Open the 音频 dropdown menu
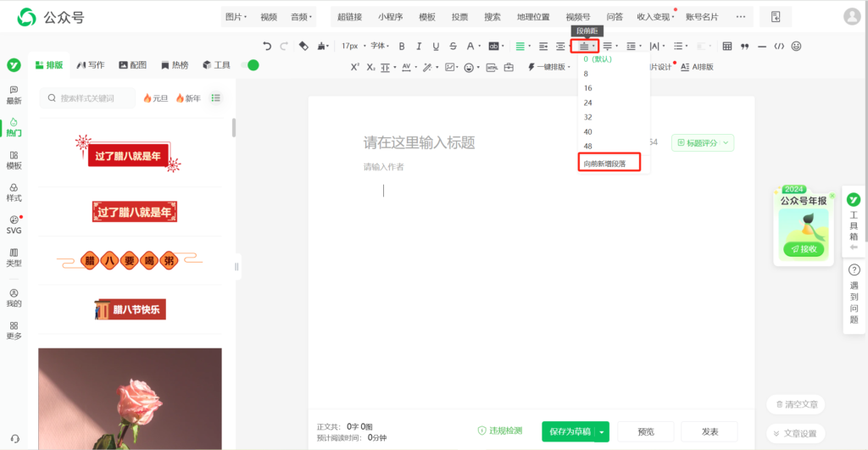This screenshot has height=450, width=868. [301, 17]
